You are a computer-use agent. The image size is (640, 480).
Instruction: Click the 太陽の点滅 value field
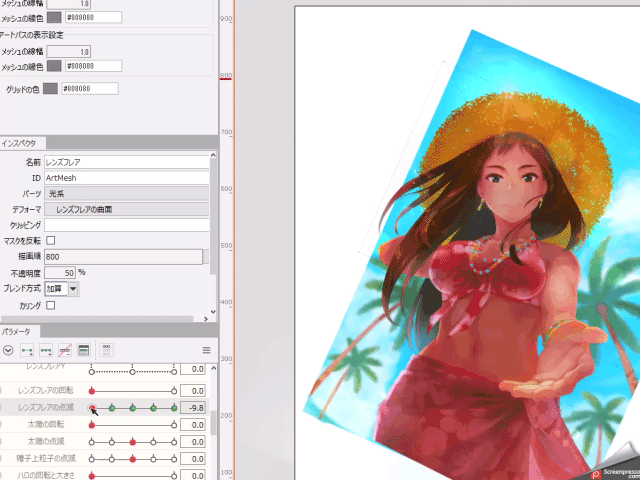[x=193, y=442]
